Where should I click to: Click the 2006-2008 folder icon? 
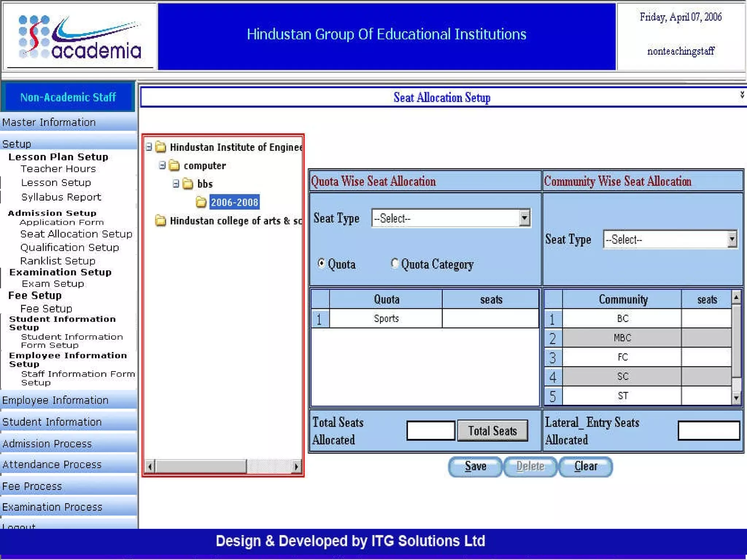tap(201, 202)
